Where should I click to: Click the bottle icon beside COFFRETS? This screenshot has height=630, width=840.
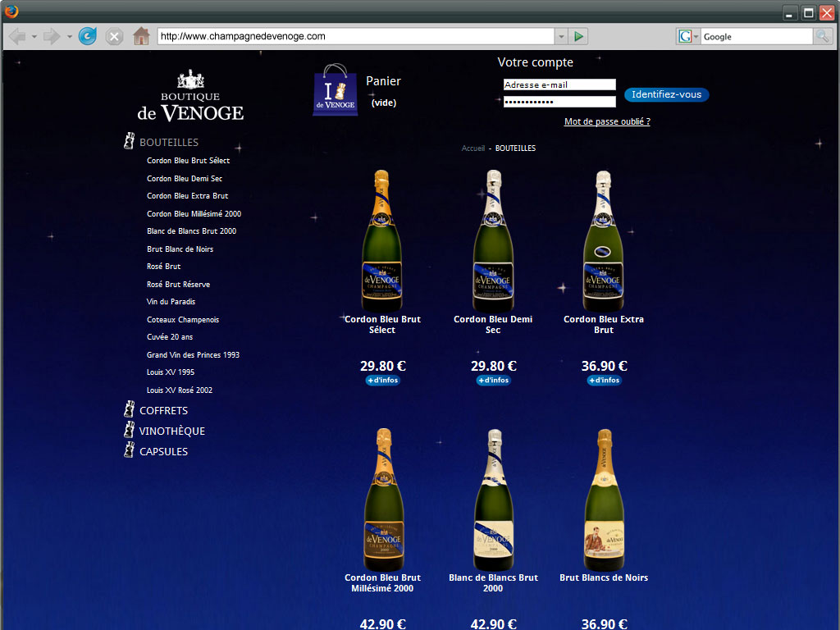click(129, 409)
